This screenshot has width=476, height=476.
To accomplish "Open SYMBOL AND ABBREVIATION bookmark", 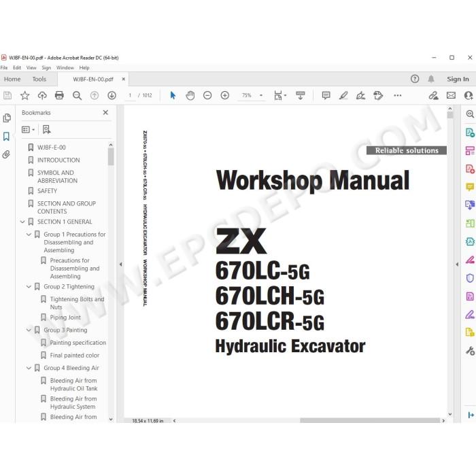I will (x=57, y=177).
